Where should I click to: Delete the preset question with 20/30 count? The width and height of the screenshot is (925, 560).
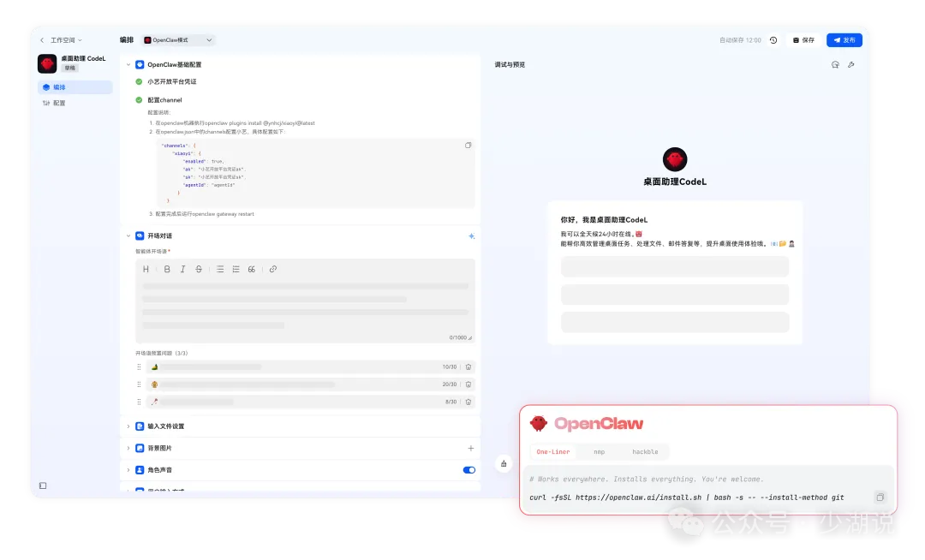[468, 384]
